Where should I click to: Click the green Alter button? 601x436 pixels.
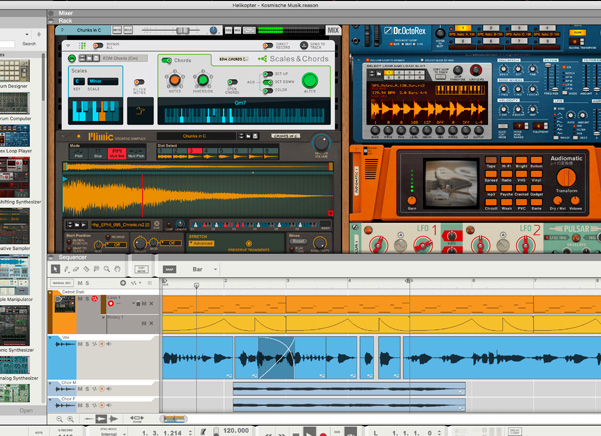coord(310,80)
